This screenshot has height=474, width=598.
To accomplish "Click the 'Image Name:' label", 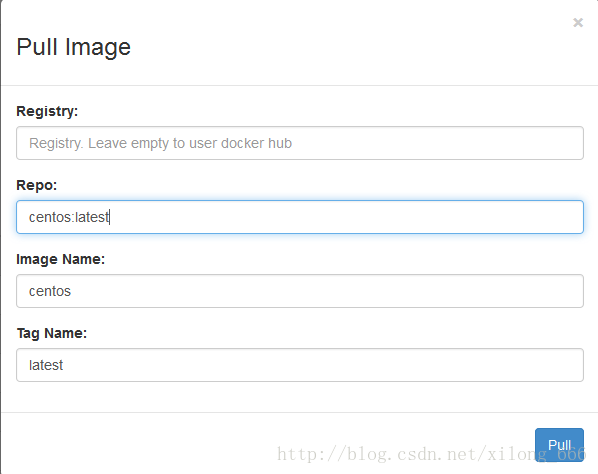I will click(60, 259).
